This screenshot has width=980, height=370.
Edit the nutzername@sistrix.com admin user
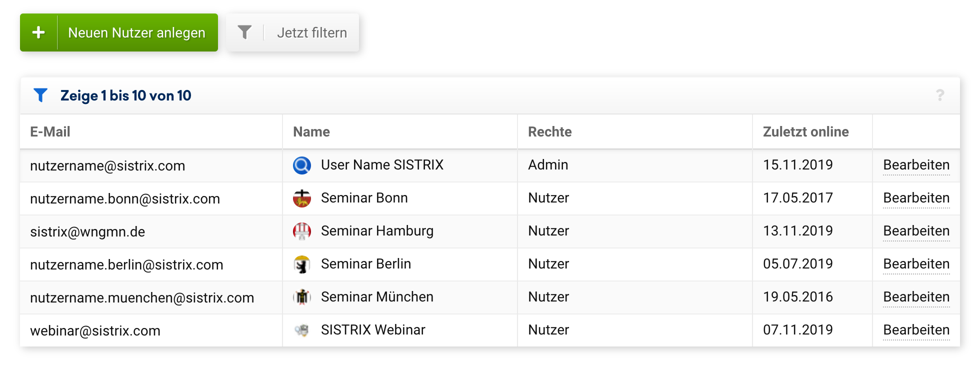[916, 165]
